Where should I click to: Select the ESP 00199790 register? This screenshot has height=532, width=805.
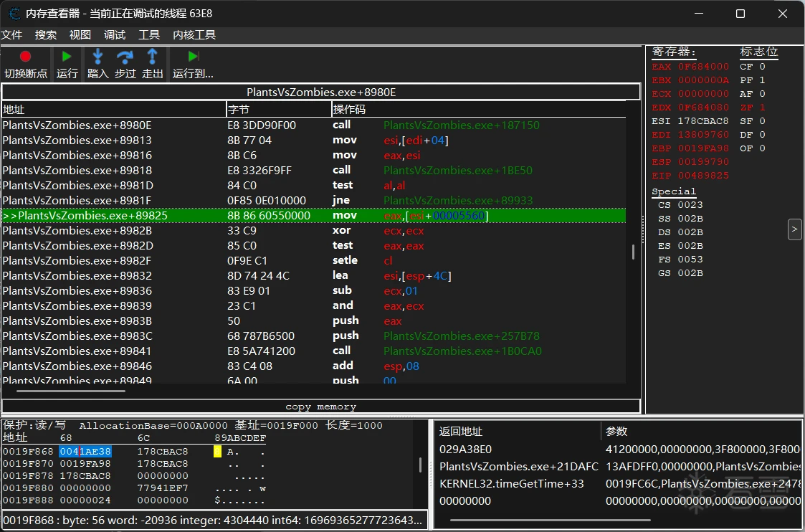[x=690, y=162]
